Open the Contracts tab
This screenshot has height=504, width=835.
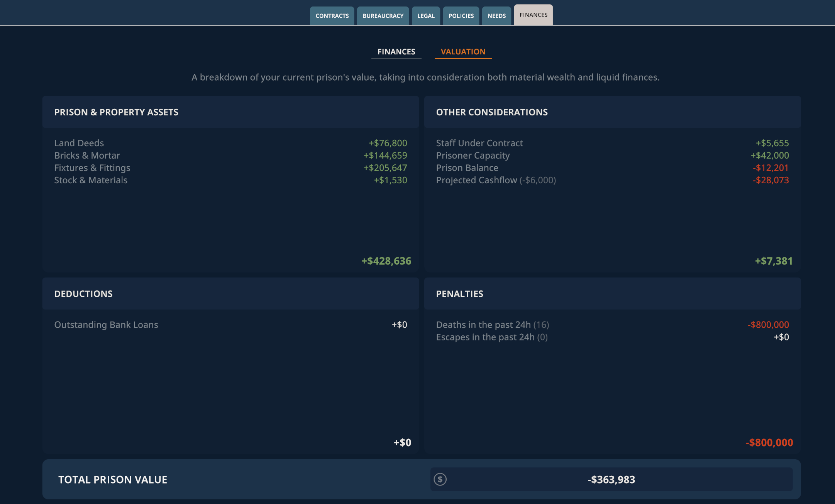(332, 16)
